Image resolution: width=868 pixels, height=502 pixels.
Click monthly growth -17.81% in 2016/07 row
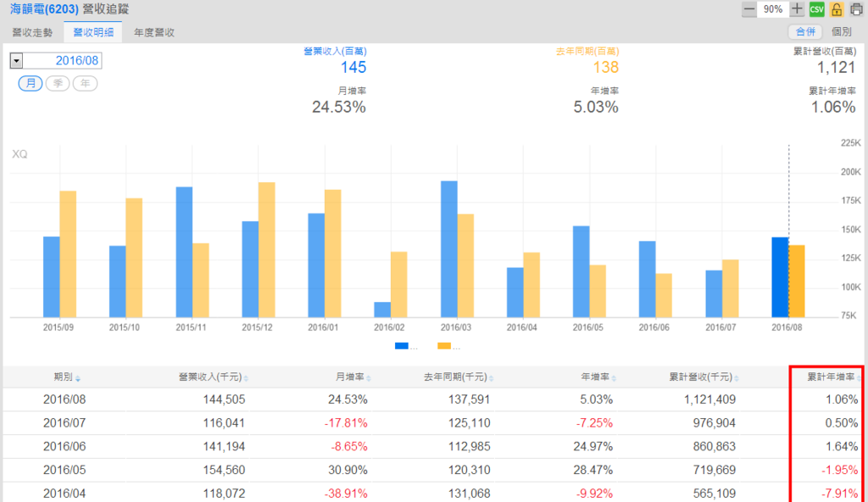click(346, 423)
